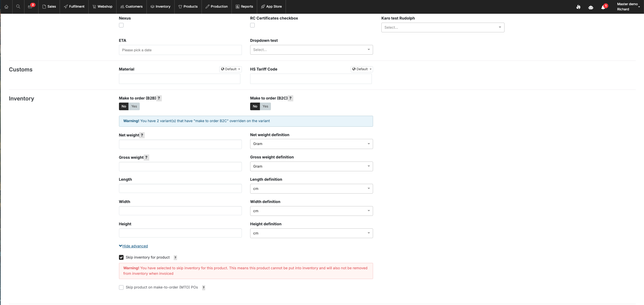Click help icon beside Skip inventory for product

click(x=175, y=258)
